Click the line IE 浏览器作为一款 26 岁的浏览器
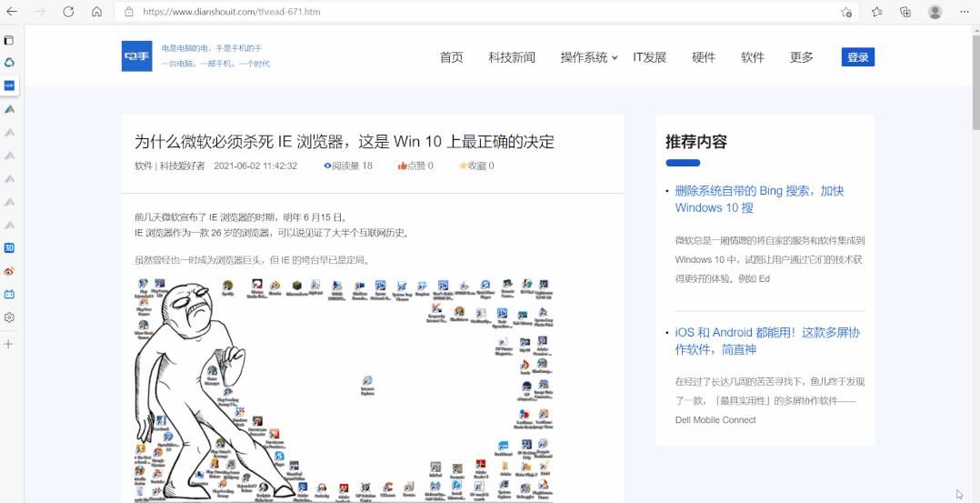Image resolution: width=980 pixels, height=503 pixels. [x=273, y=233]
